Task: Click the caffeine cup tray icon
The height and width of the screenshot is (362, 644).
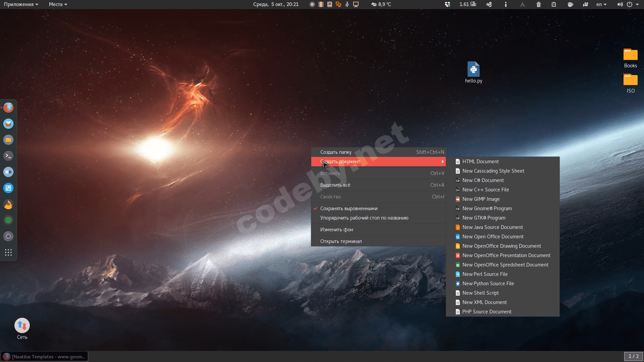Action: point(570,4)
